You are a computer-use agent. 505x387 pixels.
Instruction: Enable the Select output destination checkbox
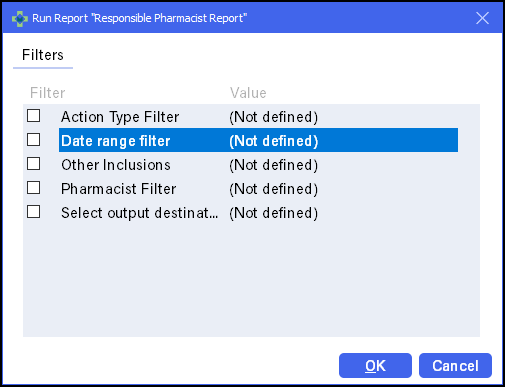34,212
